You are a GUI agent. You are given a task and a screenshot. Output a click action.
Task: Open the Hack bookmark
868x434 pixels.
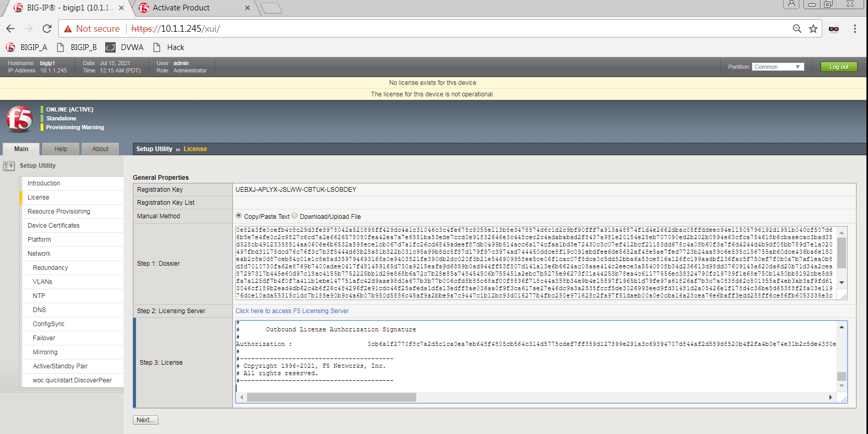pos(169,47)
